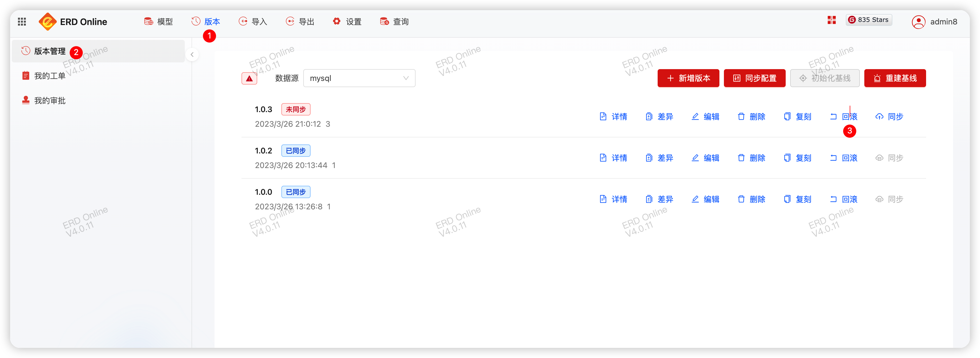This screenshot has height=358, width=980.
Task: Click timestamp 2023/3/26 13:26:8
Action: pyautogui.click(x=288, y=207)
